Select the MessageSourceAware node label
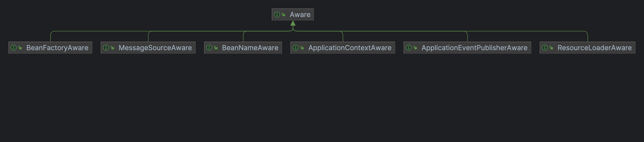 point(155,47)
